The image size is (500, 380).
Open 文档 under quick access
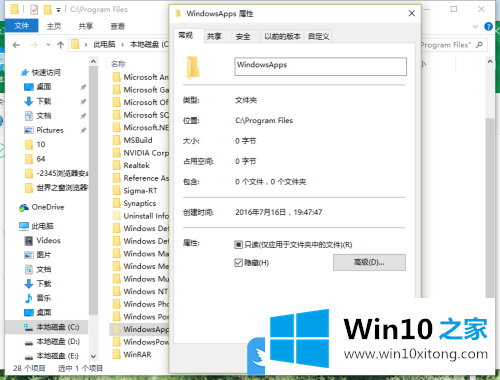pyautogui.click(x=44, y=115)
